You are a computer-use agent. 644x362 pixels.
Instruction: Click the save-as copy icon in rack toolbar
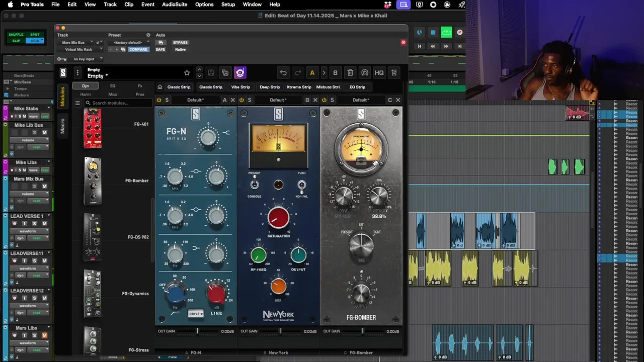(x=225, y=73)
